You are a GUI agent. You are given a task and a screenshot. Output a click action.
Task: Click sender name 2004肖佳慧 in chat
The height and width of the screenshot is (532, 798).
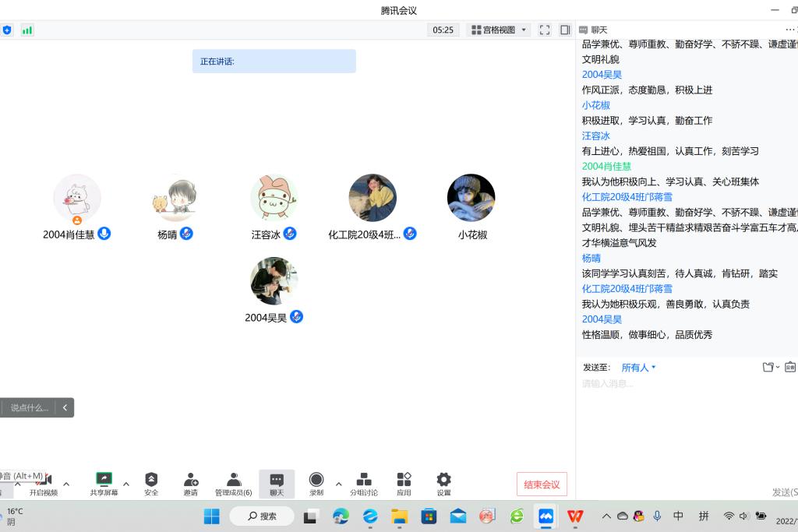[606, 166]
